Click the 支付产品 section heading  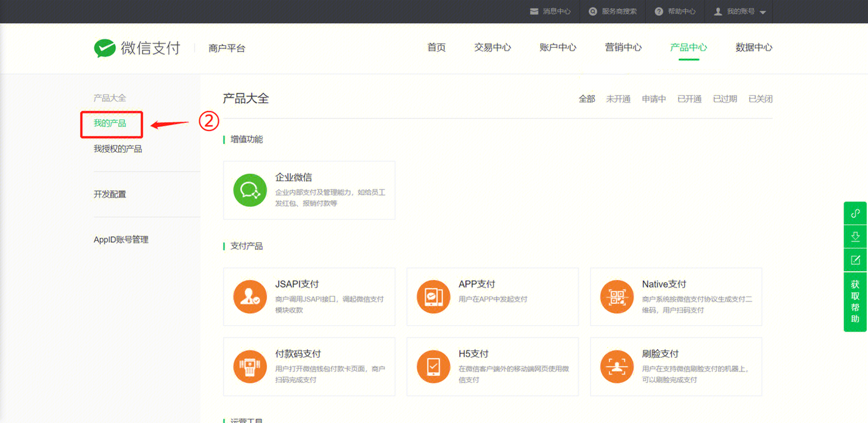click(x=247, y=246)
